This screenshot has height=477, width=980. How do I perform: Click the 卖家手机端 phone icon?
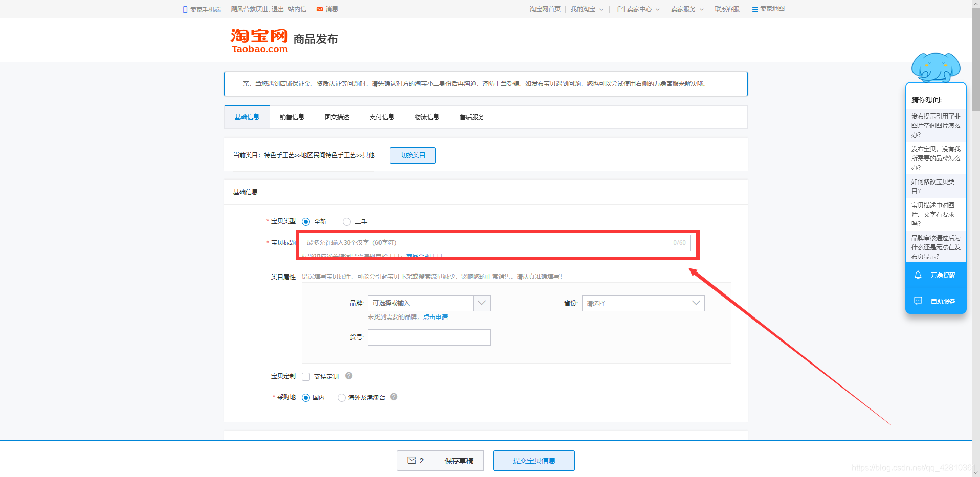[x=185, y=10]
